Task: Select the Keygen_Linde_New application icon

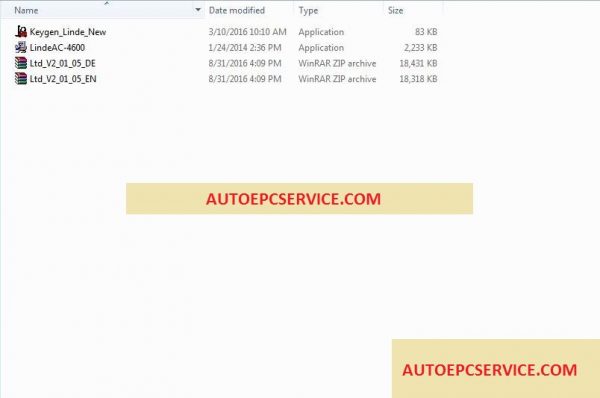Action: click(21, 32)
